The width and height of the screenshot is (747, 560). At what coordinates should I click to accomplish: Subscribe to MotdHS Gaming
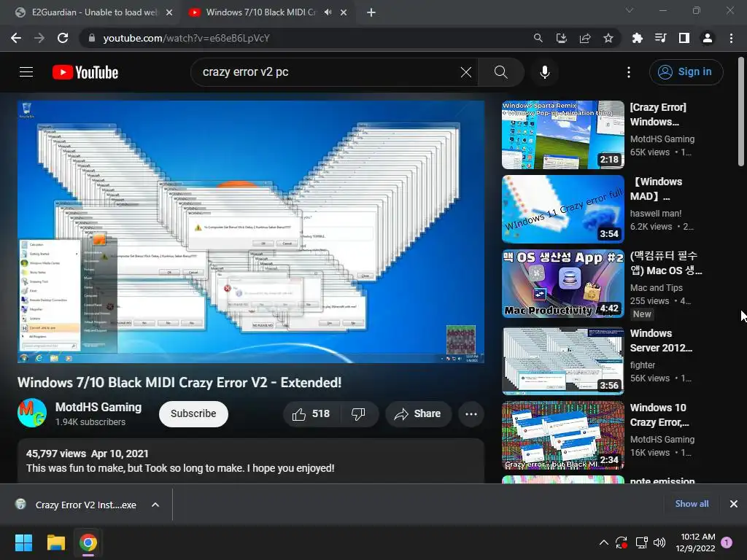[193, 414]
